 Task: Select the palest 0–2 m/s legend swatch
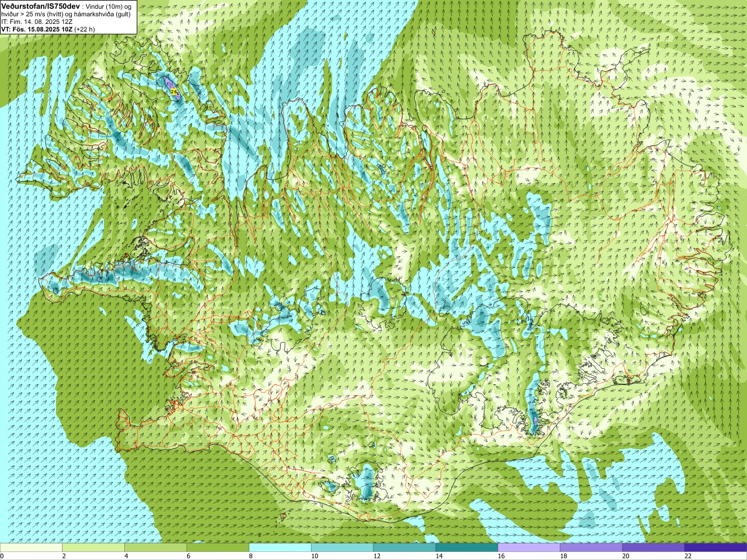[x=31, y=548]
